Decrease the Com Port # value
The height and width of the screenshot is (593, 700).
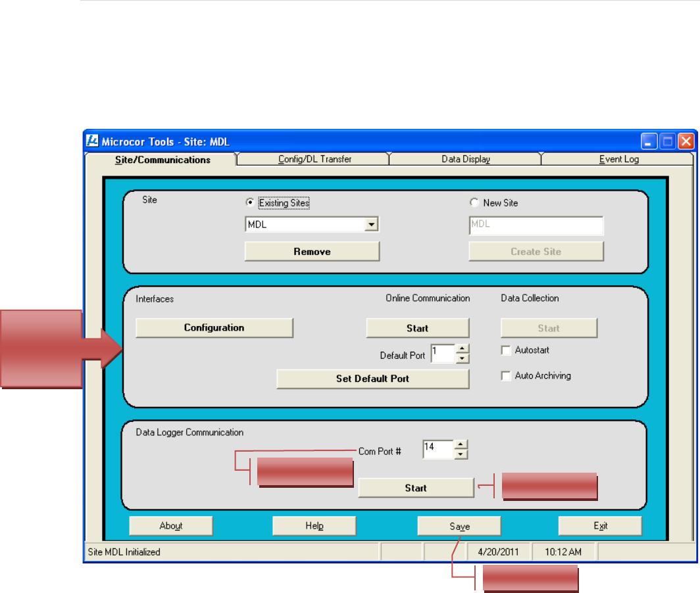(x=461, y=454)
